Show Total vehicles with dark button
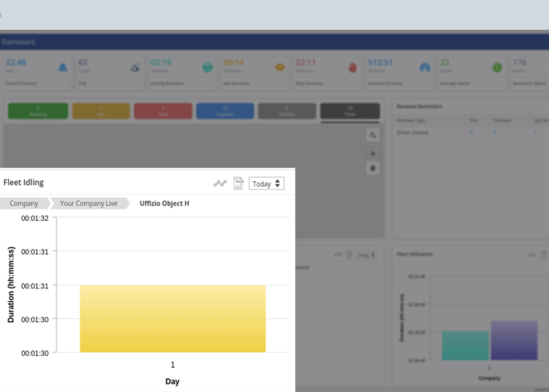Viewport: 549px width, 392px height. point(350,111)
